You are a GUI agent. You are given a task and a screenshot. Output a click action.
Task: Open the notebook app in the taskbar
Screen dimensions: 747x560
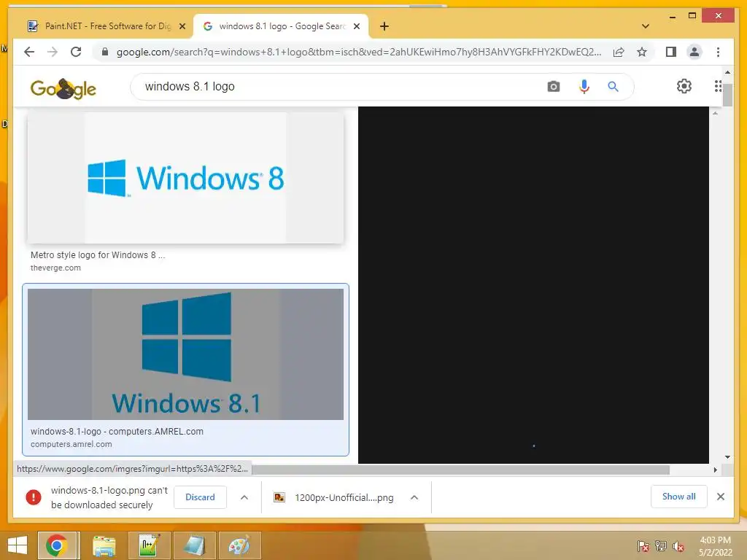[194, 545]
